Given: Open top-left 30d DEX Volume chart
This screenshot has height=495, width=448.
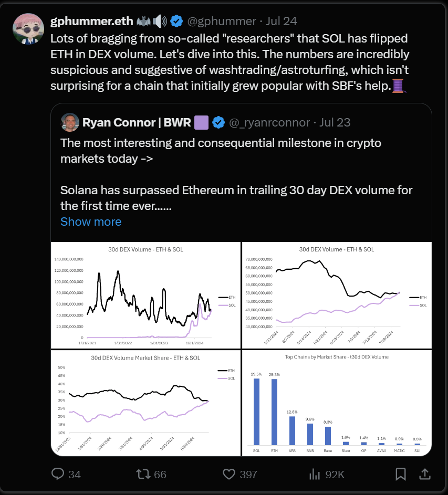Looking at the screenshot, I should tap(145, 294).
